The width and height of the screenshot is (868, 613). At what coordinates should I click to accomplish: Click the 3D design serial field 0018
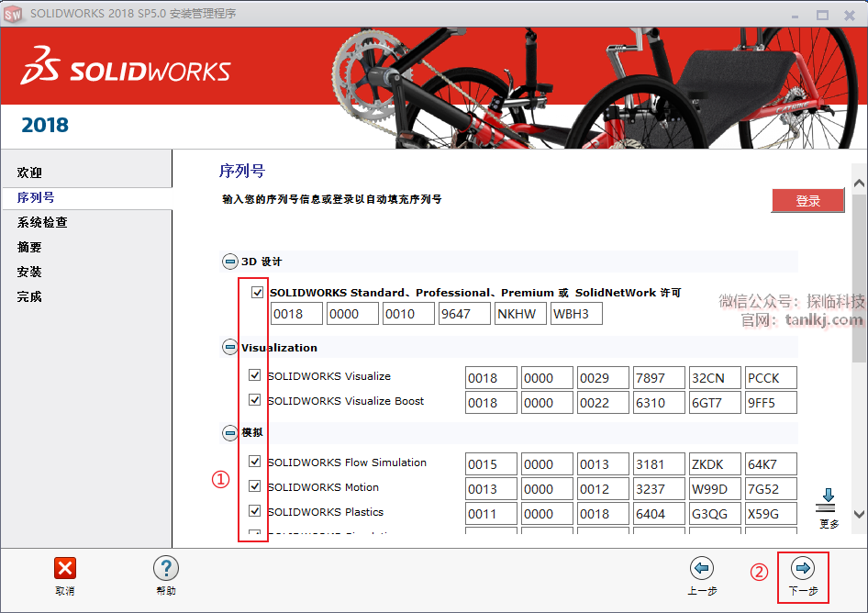pos(296,314)
